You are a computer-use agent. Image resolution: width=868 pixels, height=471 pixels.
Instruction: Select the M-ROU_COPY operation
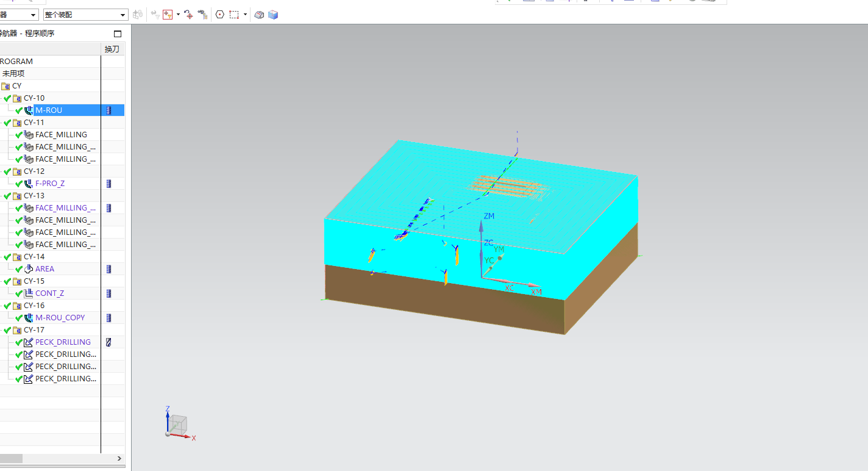tap(60, 318)
